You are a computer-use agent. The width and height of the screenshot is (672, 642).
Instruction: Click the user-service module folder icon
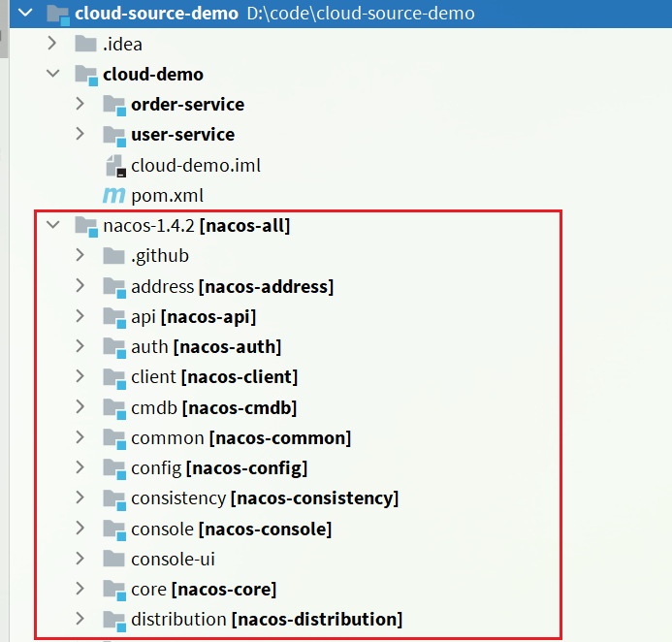pos(114,135)
